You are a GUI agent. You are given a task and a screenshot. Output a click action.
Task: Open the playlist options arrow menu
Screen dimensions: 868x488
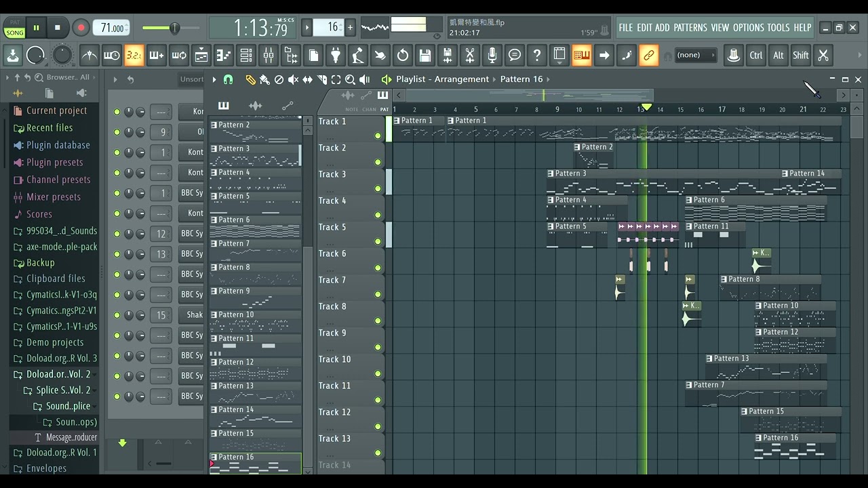click(214, 80)
